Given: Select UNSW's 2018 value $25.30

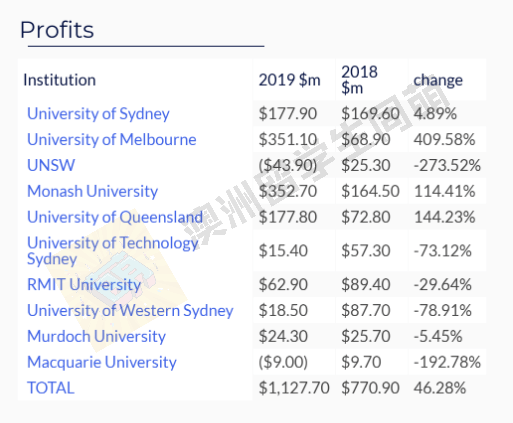Looking at the screenshot, I should [366, 165].
